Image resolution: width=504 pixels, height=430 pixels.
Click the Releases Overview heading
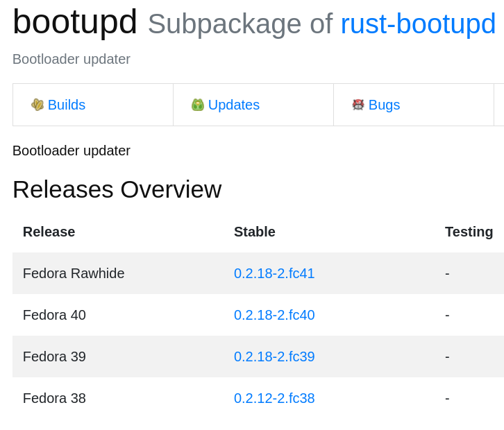click(x=117, y=189)
